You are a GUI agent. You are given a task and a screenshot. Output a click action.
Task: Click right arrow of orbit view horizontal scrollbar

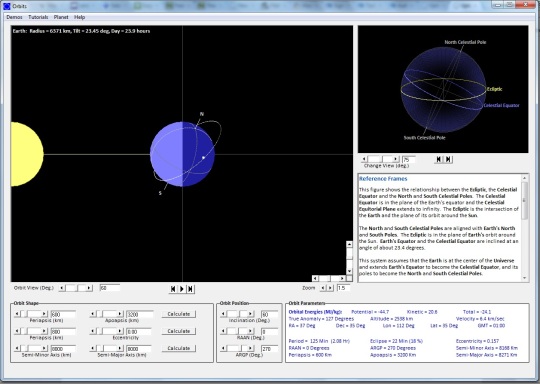click(342, 278)
